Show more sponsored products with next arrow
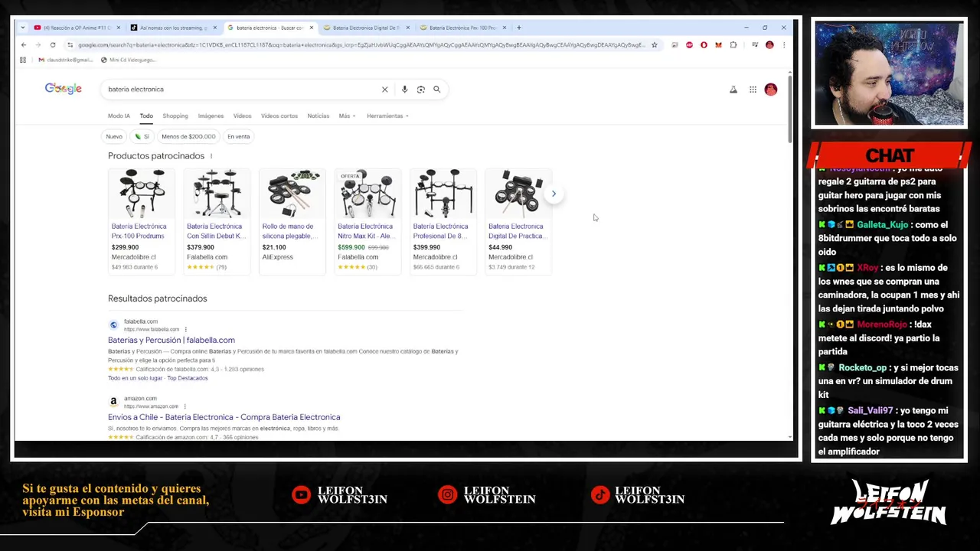Viewport: 980px width, 551px height. point(554,194)
